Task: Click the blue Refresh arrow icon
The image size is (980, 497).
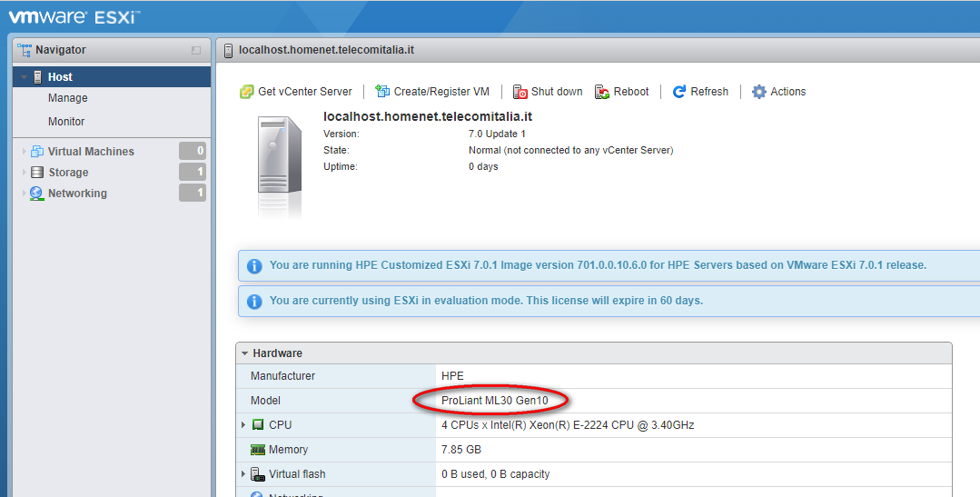Action: tap(679, 92)
